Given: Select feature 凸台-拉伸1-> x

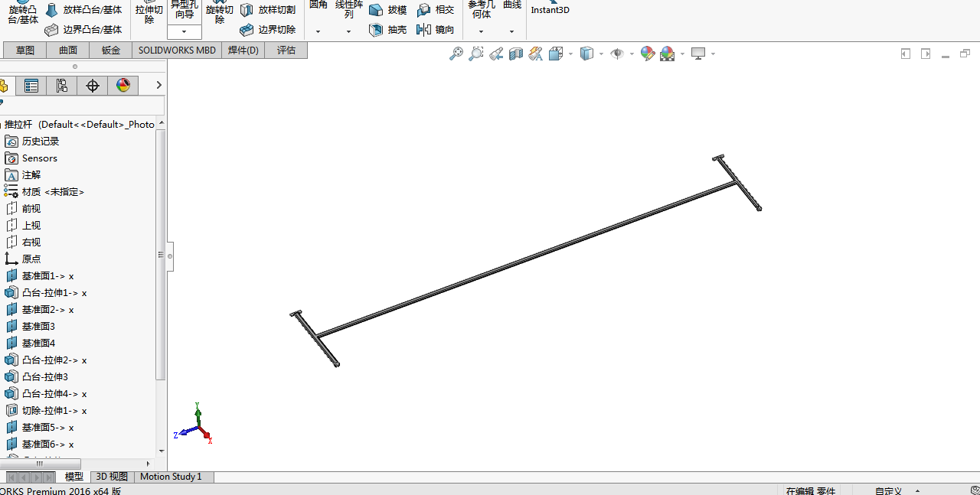Looking at the screenshot, I should point(46,293).
